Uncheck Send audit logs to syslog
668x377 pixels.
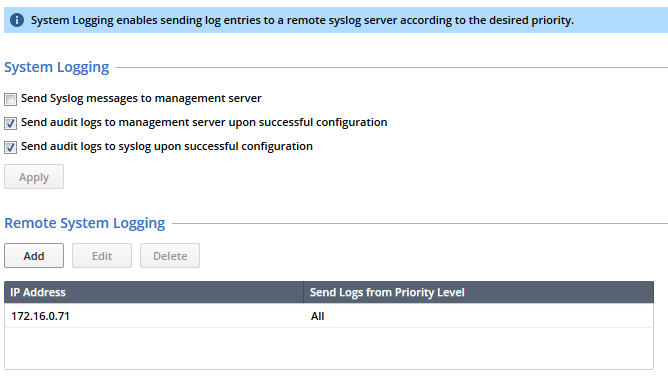11,147
